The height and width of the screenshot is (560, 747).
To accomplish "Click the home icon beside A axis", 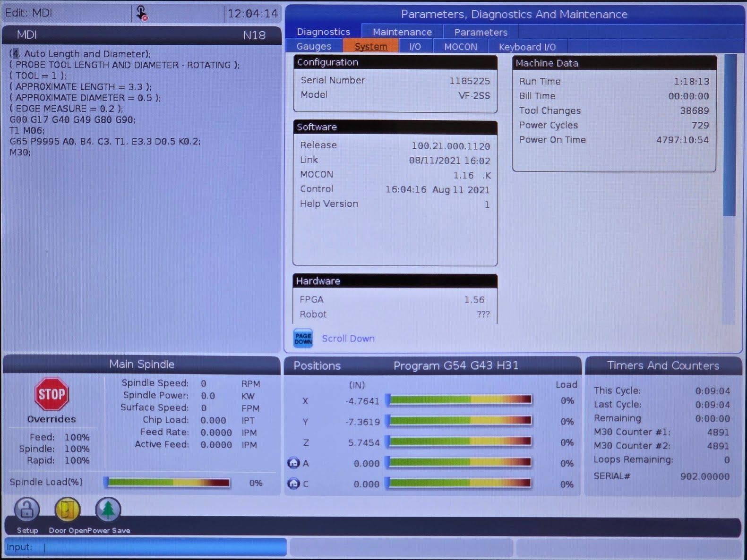I will point(293,463).
